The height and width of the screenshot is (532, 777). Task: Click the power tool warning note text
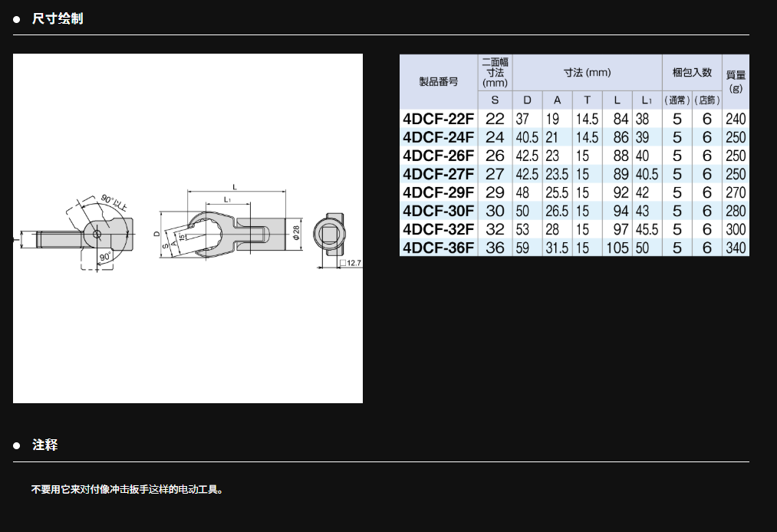(127, 489)
